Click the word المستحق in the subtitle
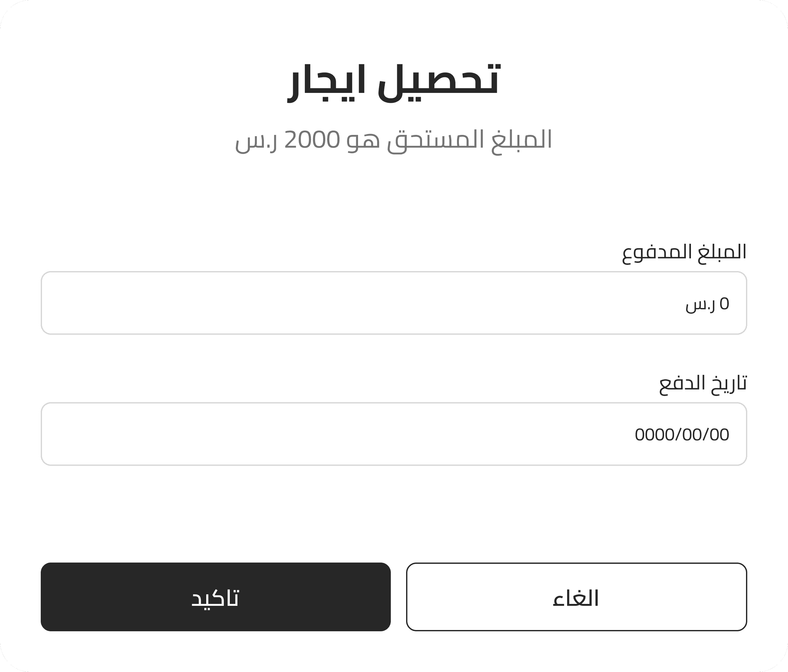Image resolution: width=788 pixels, height=672 pixels. click(x=435, y=141)
